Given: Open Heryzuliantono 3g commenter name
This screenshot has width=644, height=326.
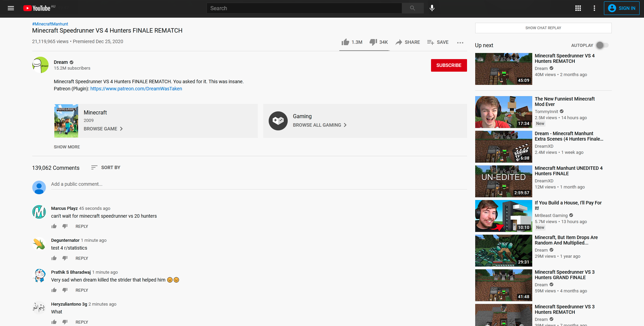Looking at the screenshot, I should tap(69, 304).
